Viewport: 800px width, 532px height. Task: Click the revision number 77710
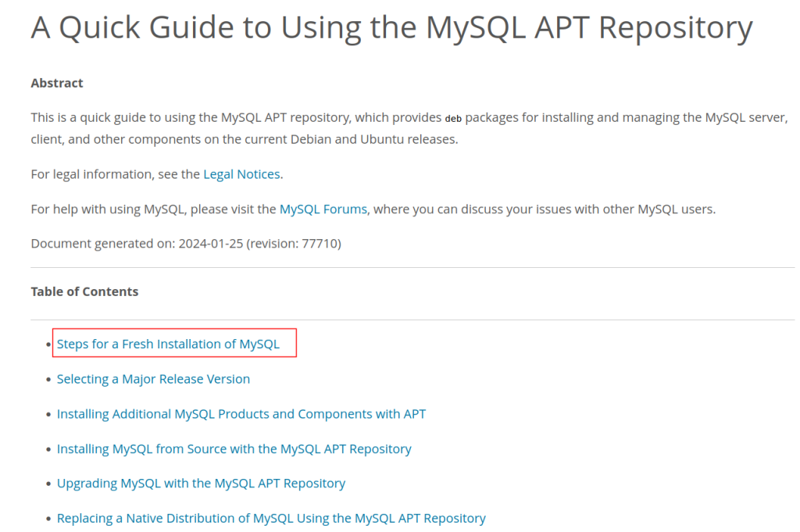coord(320,244)
